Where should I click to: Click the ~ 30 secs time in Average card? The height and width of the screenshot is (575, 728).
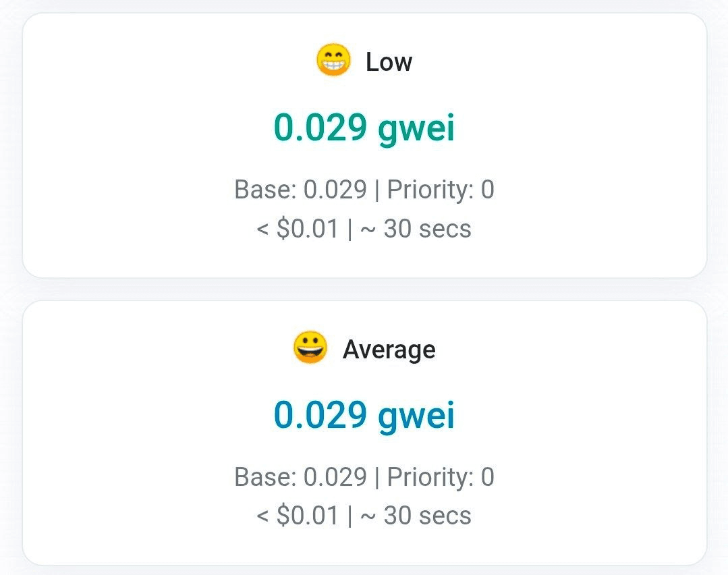[x=416, y=516]
